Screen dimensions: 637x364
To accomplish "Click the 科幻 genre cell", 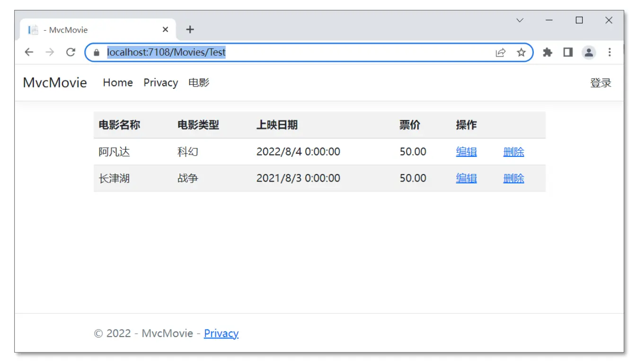I will pyautogui.click(x=188, y=152).
